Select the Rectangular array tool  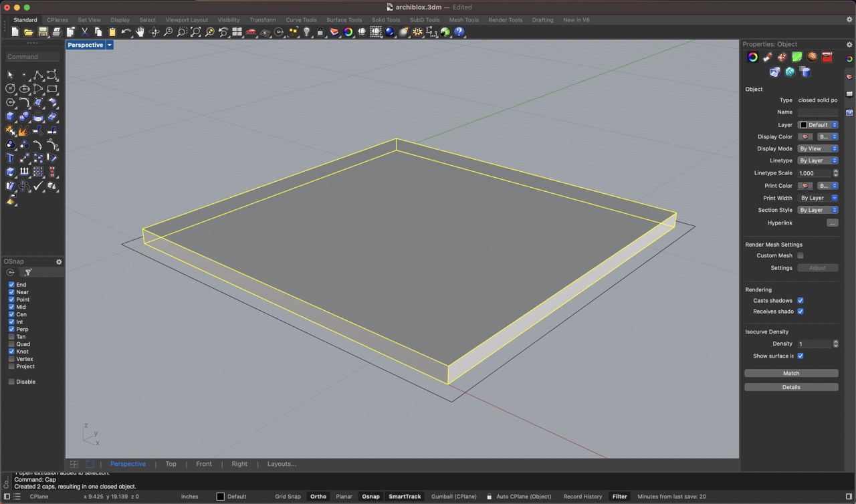tap(38, 172)
